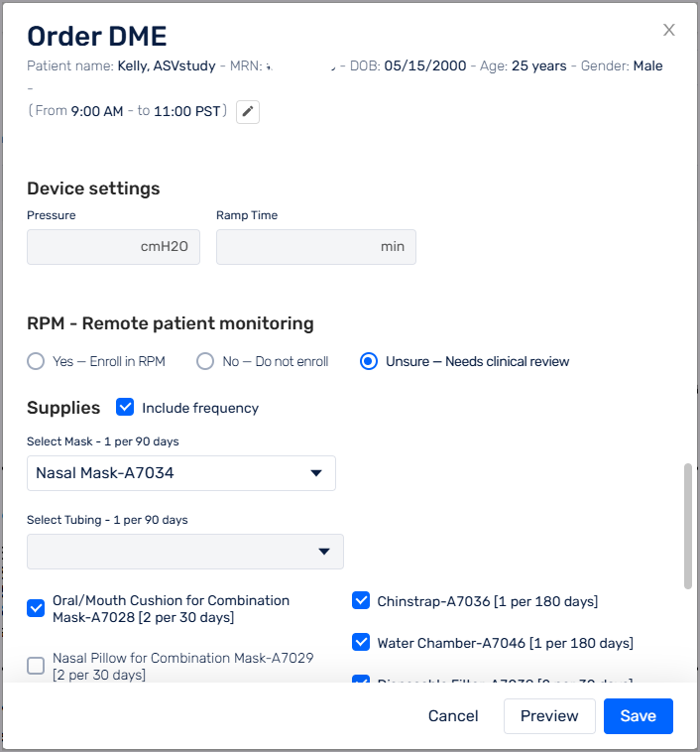Uncheck Oral/Mouth Cushion for Combination Mask-A7028
Viewport: 700px width, 752px height.
pyautogui.click(x=36, y=608)
